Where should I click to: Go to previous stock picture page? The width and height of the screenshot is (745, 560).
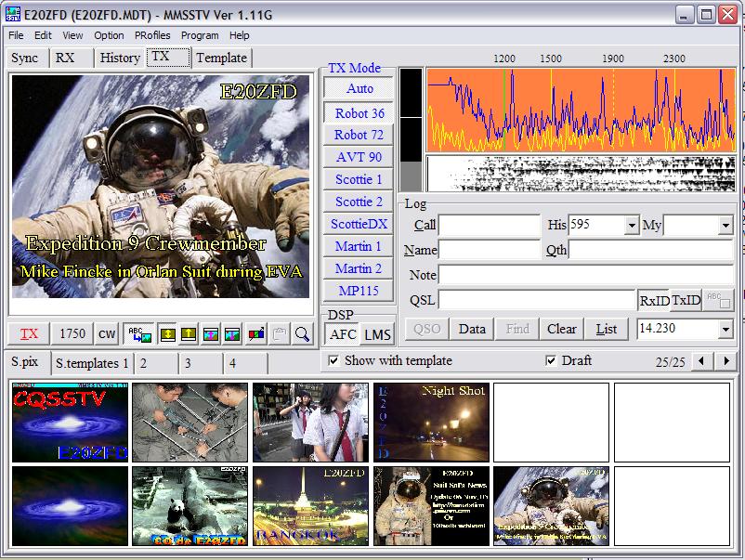(704, 360)
